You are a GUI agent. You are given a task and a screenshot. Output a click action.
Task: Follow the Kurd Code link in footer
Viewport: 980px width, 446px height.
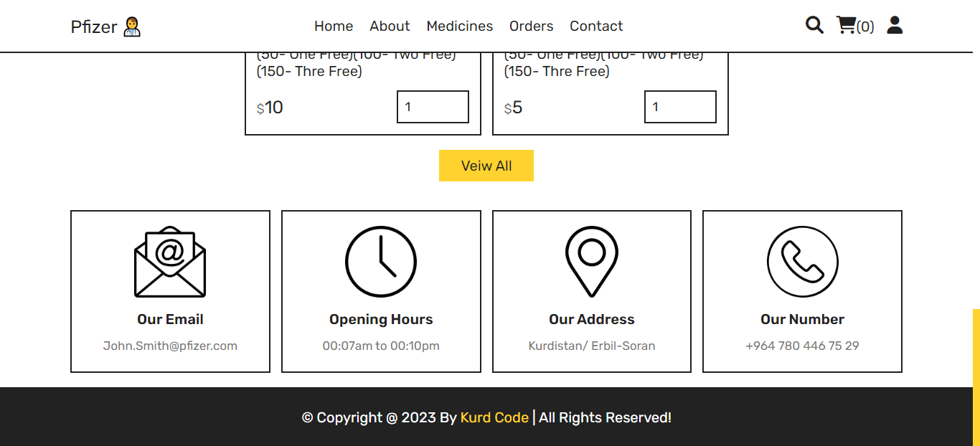pyautogui.click(x=494, y=417)
